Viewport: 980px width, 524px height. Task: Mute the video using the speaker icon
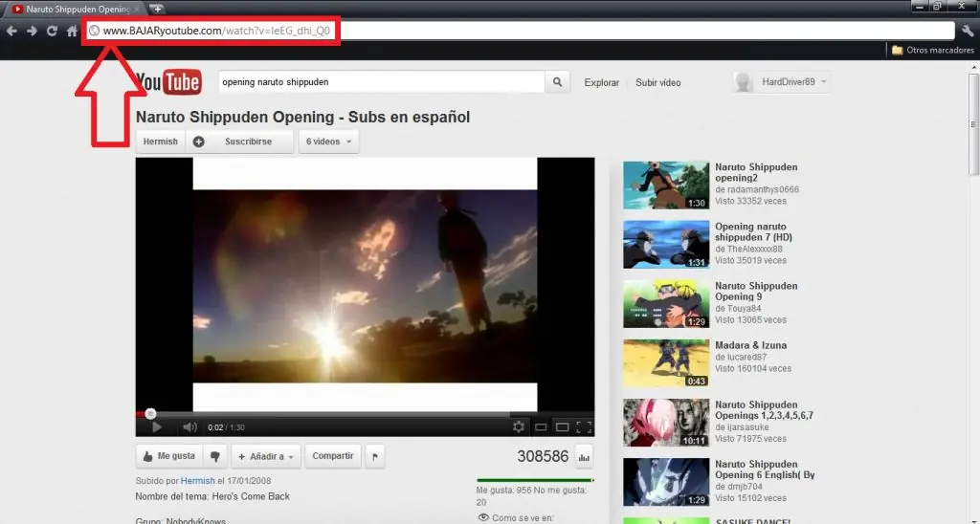pos(189,427)
